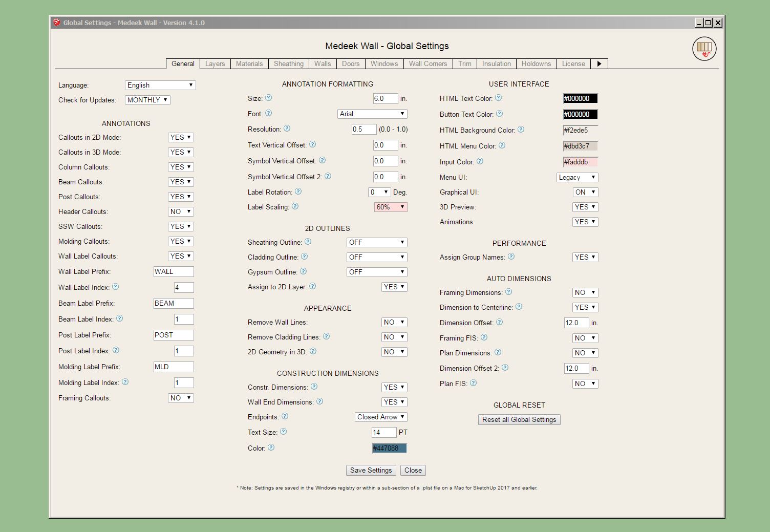Click HTML Text Color #000000 swatch
770x532 pixels.
(x=581, y=98)
